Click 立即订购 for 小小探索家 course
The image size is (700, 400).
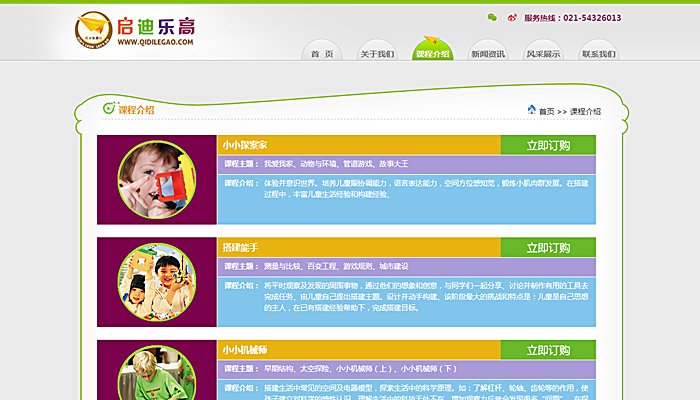click(548, 145)
